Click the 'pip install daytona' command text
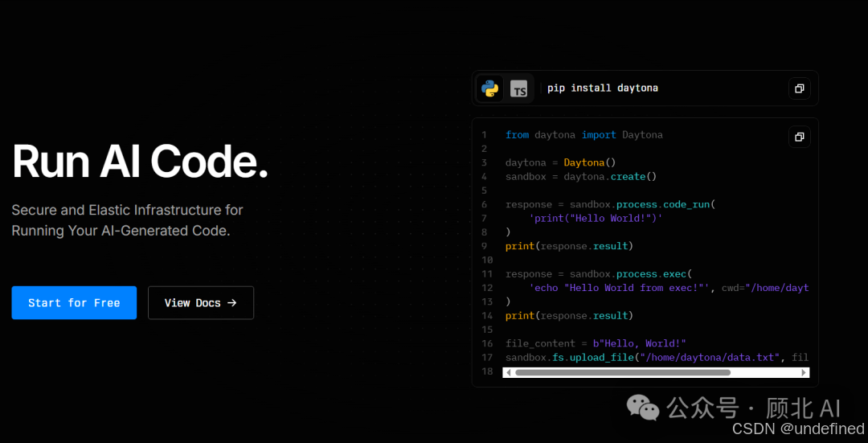The height and width of the screenshot is (443, 868). [602, 88]
